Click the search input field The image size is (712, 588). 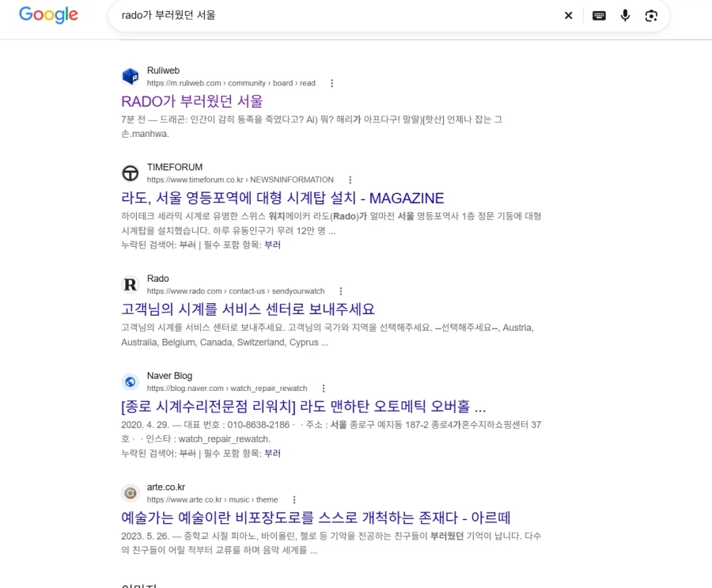click(336, 16)
